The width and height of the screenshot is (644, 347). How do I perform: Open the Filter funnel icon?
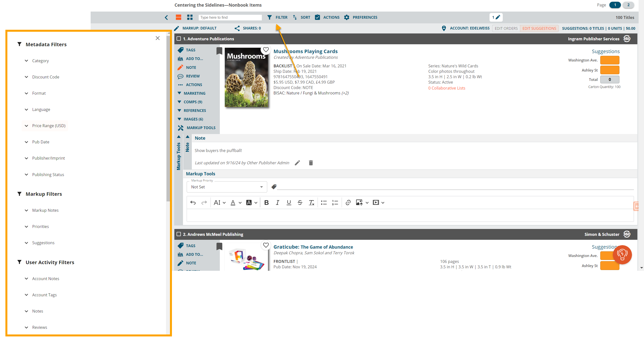click(269, 17)
